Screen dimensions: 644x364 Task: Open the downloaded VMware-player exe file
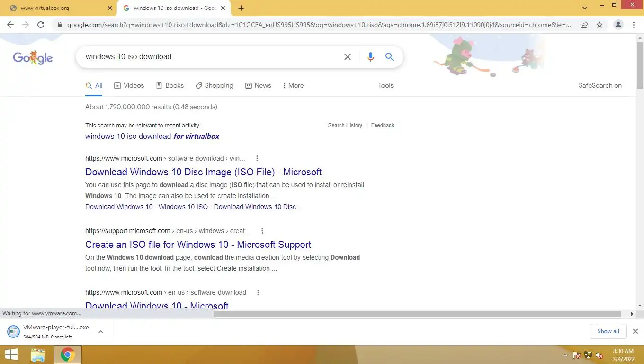[x=49, y=332]
